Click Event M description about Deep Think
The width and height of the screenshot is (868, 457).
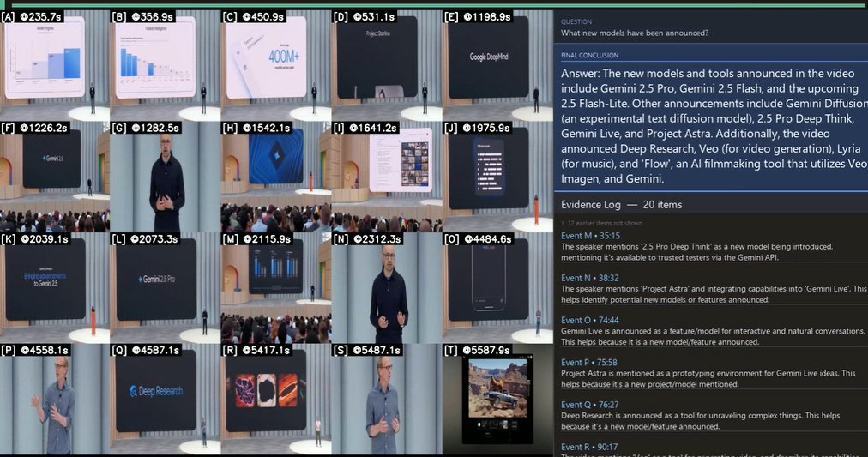click(697, 252)
